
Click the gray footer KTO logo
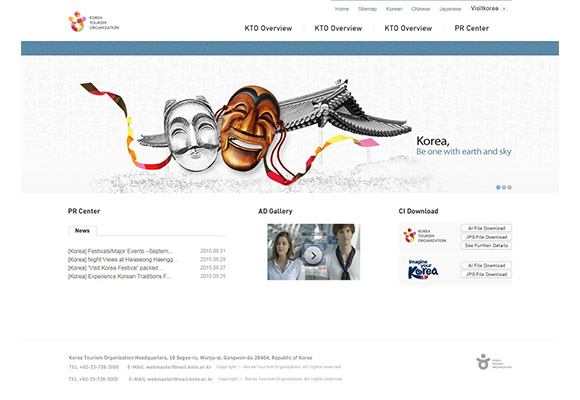coord(494,362)
